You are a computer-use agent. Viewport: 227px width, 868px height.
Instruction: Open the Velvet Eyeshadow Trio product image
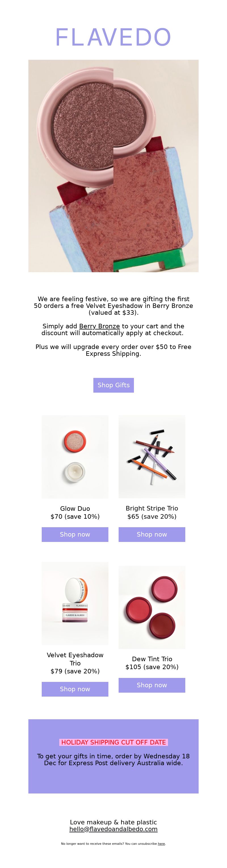pos(75,603)
